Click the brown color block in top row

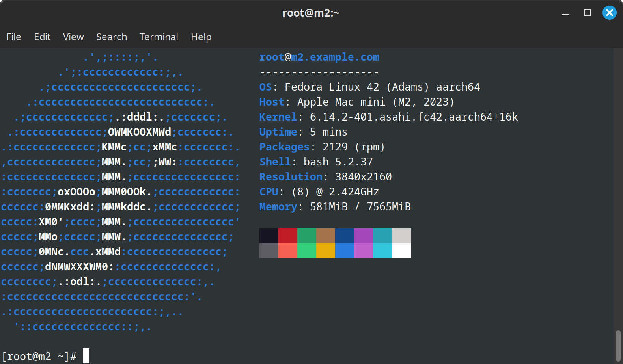click(326, 236)
